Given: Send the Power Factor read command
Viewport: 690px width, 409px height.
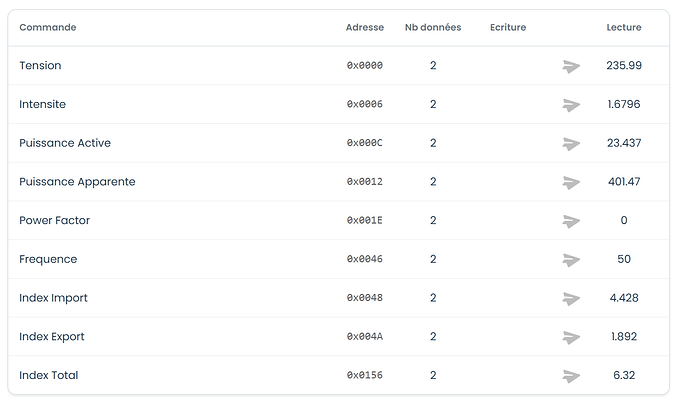Looking at the screenshot, I should pyautogui.click(x=571, y=221).
